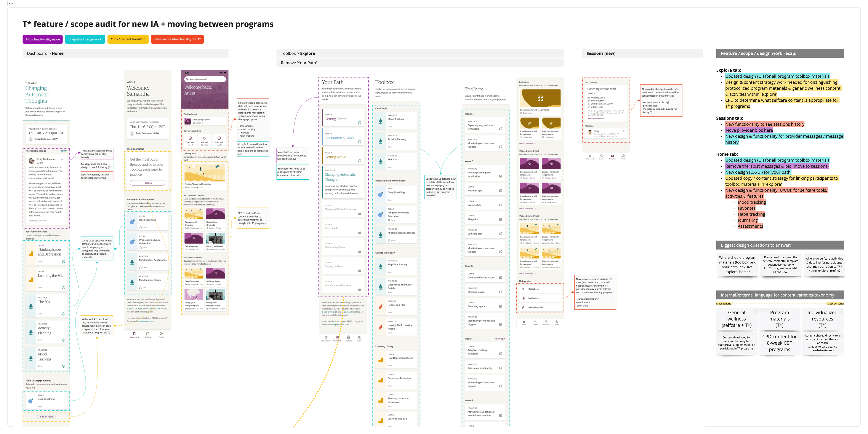Click the Well-Being Survey check-in icon

pyautogui.click(x=188, y=121)
